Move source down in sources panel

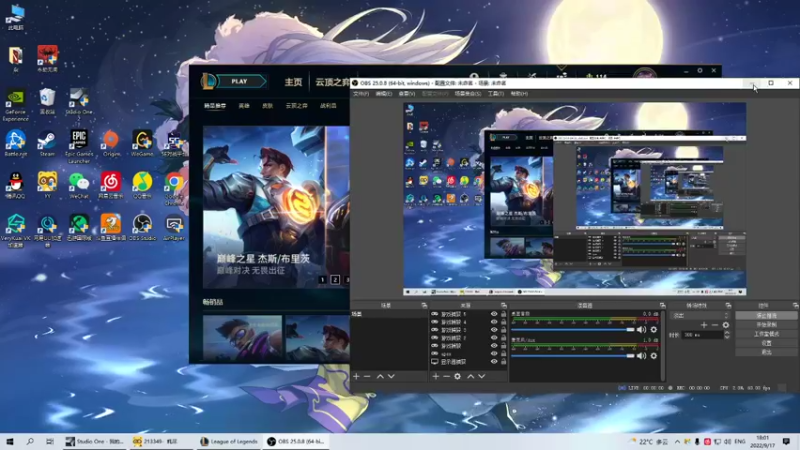[x=482, y=377]
